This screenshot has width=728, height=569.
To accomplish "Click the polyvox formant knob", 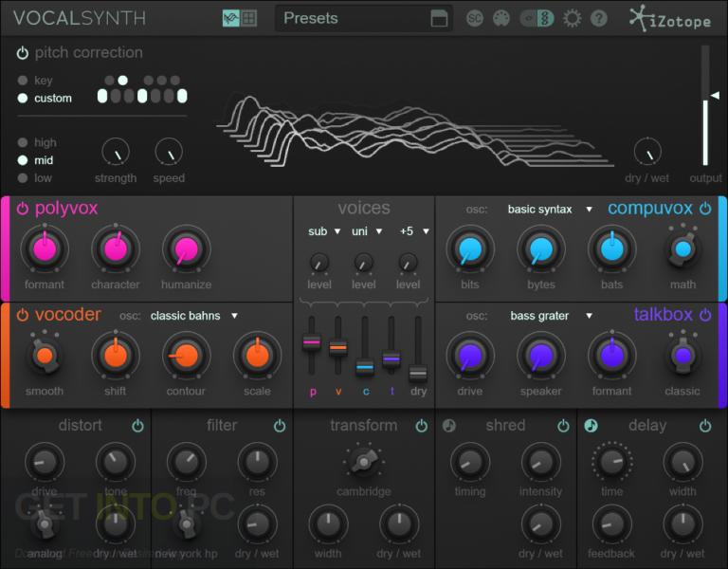I will 45,249.
